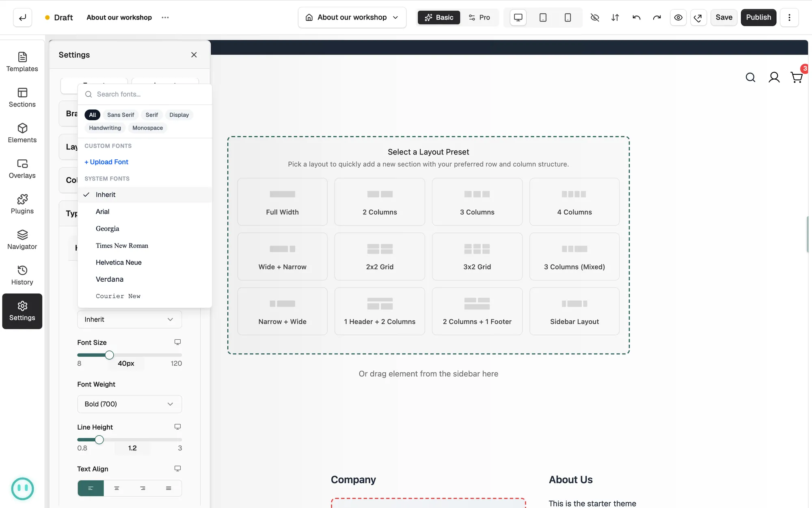Viewport: 812px width, 508px height.
Task: Open the vertical dots menu next to Publish
Action: [x=789, y=17]
